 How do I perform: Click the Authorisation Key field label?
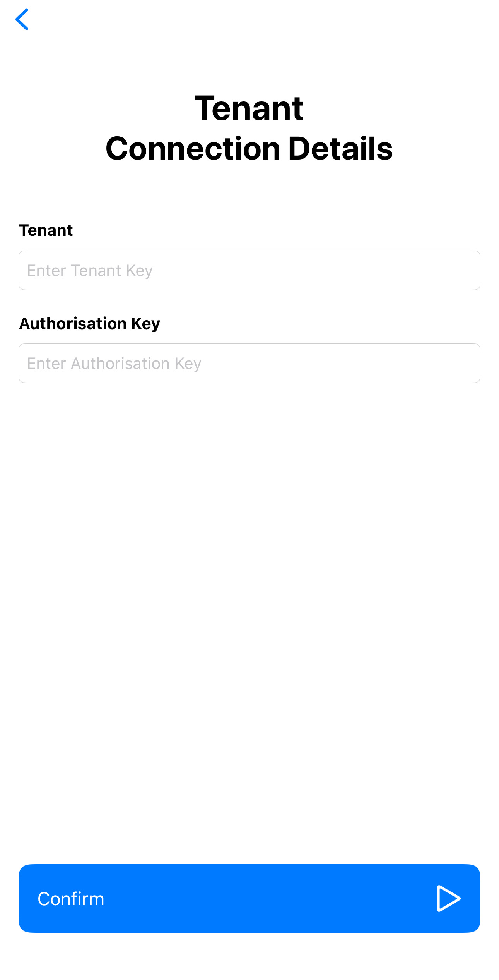click(89, 323)
